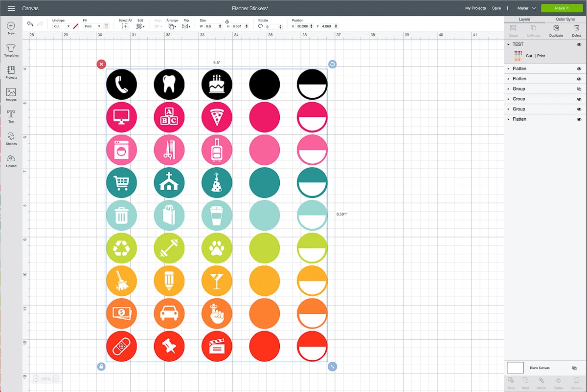Toggle Blank Canvas visibility

(x=574, y=368)
